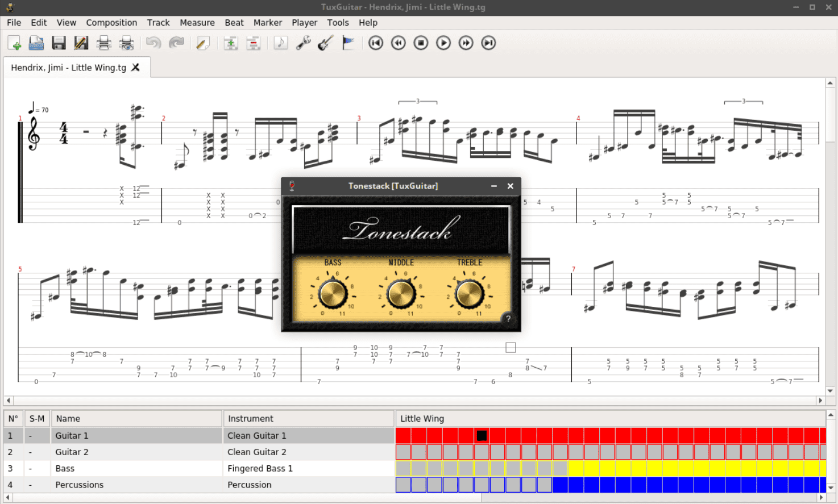Click the marker flag icon
838x504 pixels.
[349, 43]
